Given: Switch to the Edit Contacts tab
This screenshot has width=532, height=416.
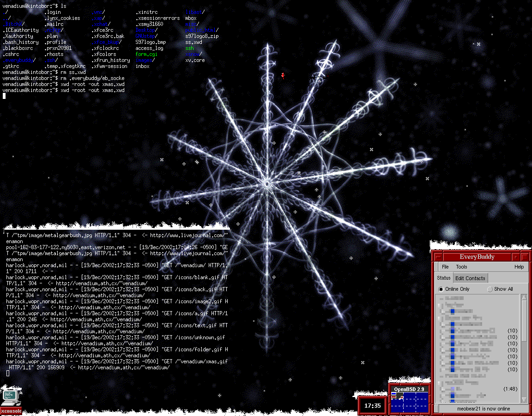Looking at the screenshot, I should [x=470, y=278].
